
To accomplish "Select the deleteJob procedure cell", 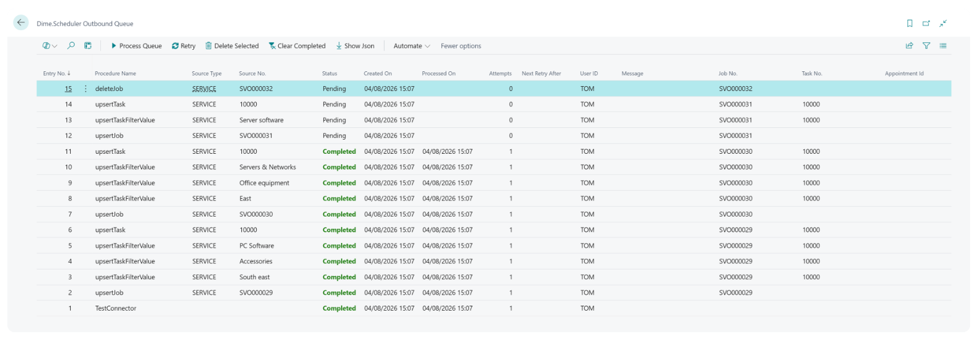I will (109, 89).
